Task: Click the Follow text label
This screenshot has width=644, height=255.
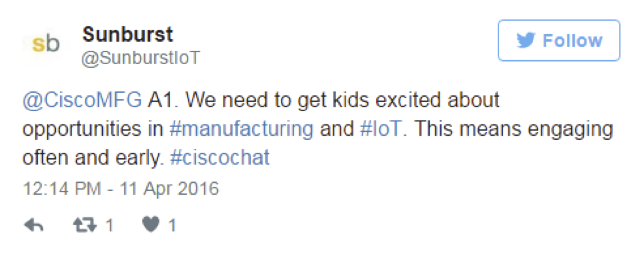Action: (573, 41)
